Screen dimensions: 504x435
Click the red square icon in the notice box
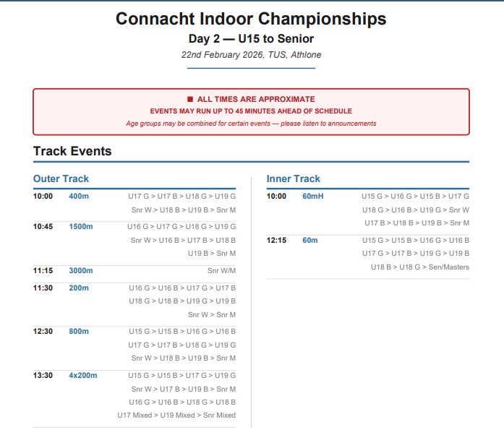pos(190,100)
